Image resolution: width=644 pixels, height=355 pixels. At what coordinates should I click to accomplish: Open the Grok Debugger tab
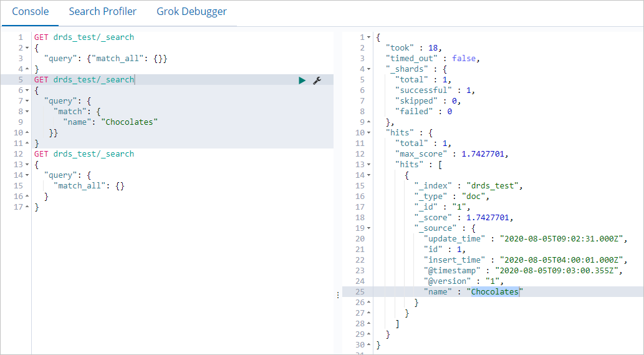[x=191, y=12]
